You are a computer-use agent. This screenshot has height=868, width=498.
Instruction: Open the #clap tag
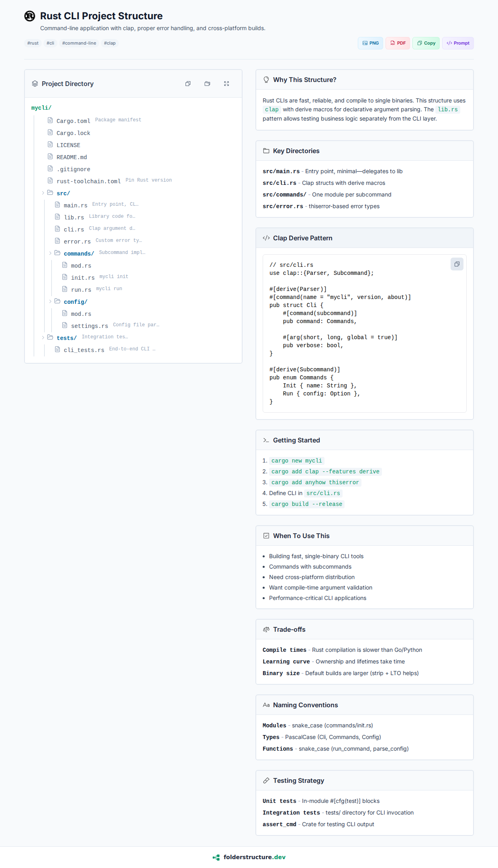pyautogui.click(x=110, y=43)
